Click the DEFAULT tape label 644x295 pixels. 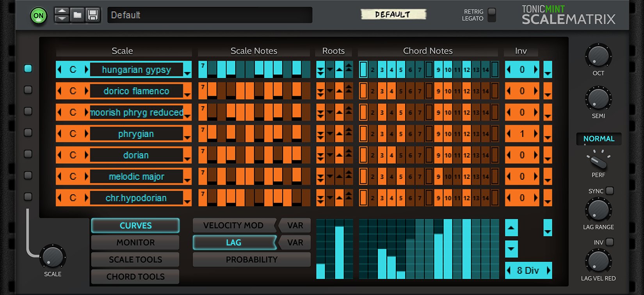(x=393, y=14)
